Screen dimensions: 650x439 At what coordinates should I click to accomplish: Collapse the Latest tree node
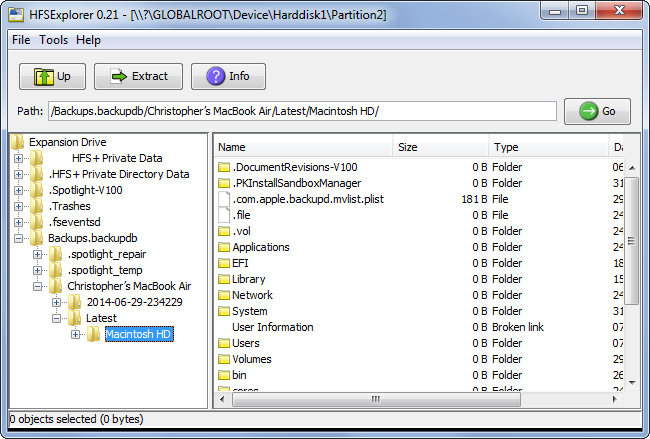[x=56, y=319]
